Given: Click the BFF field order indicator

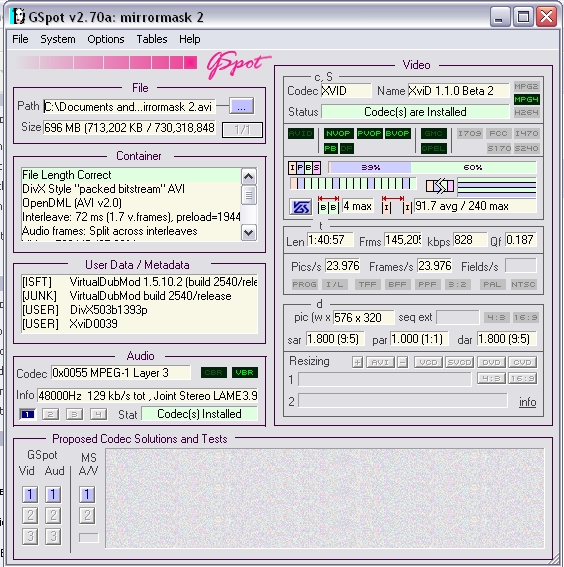Looking at the screenshot, I should point(397,284).
